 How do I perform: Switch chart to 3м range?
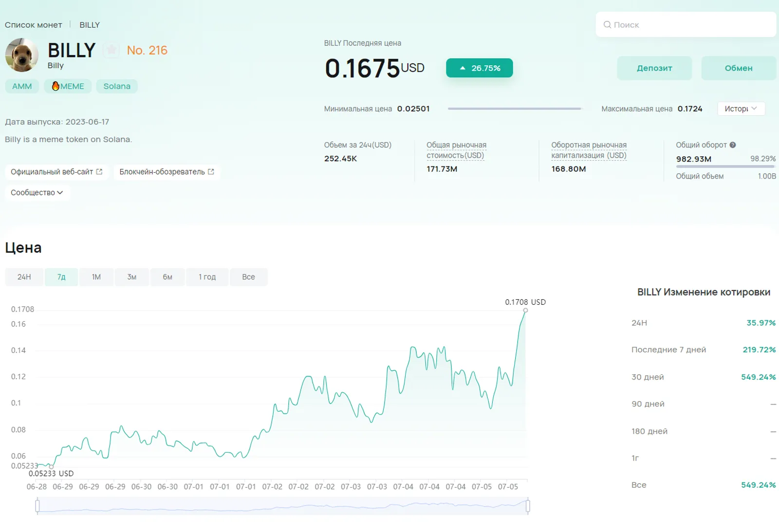point(132,277)
